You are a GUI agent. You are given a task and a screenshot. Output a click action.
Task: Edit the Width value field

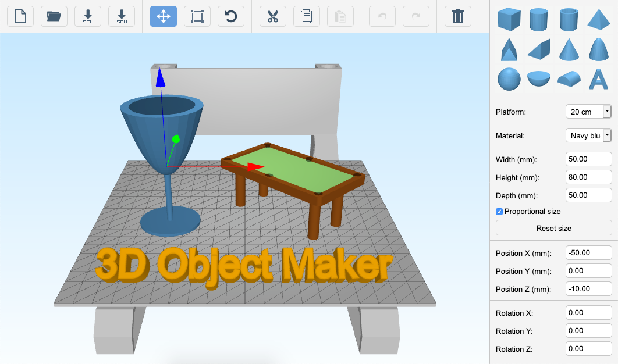coord(588,159)
